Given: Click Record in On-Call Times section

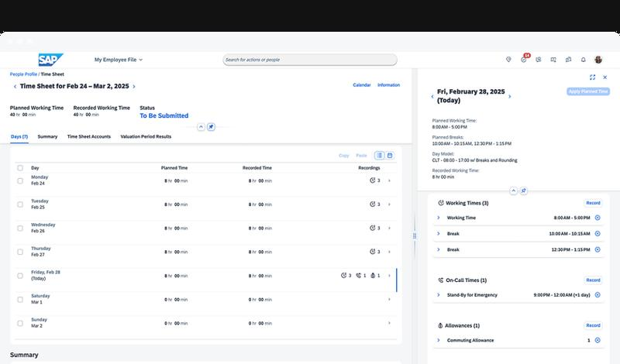Looking at the screenshot, I should [593, 280].
